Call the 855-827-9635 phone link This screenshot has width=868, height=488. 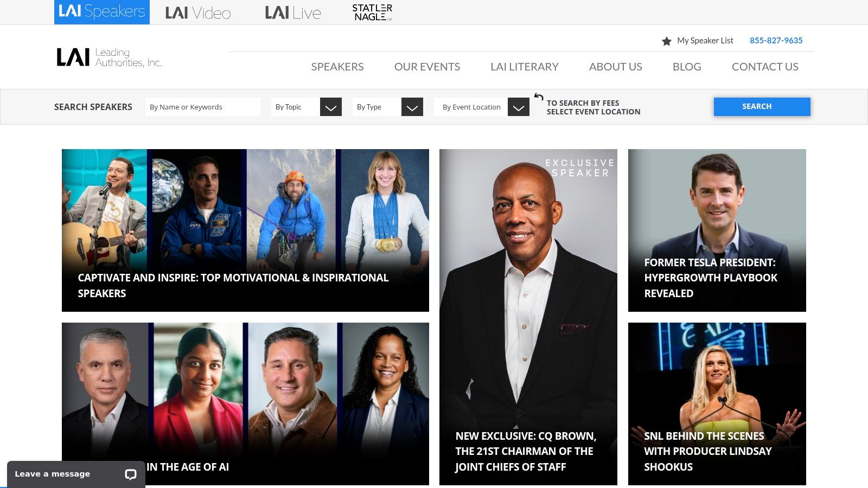[776, 41]
